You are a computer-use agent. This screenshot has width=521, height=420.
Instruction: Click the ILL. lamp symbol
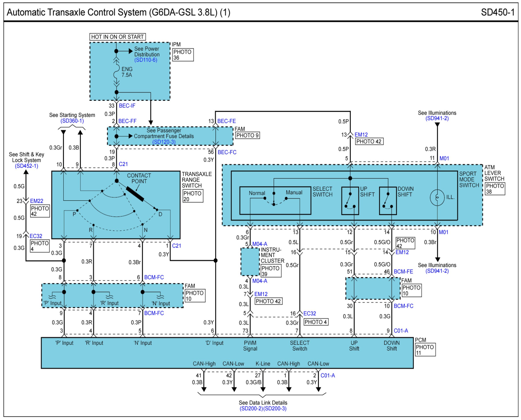pyautogui.click(x=437, y=197)
